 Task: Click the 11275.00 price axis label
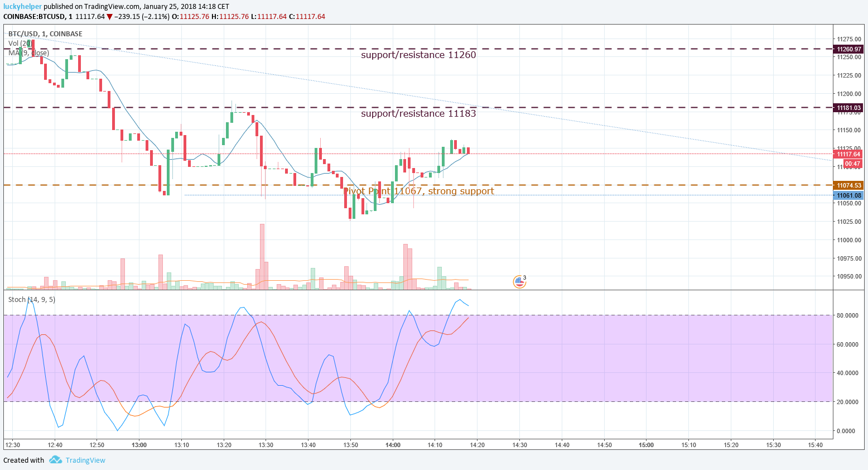click(x=849, y=39)
